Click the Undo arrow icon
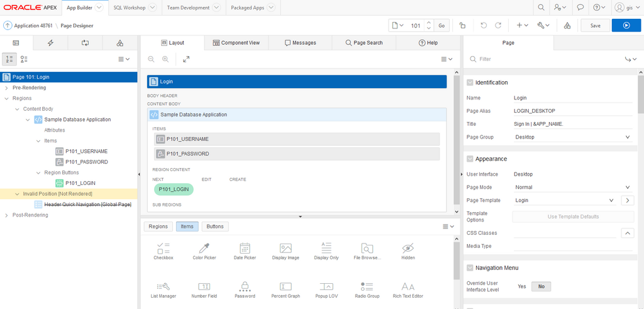Viewport: 644px width, 309px height. pyautogui.click(x=484, y=25)
